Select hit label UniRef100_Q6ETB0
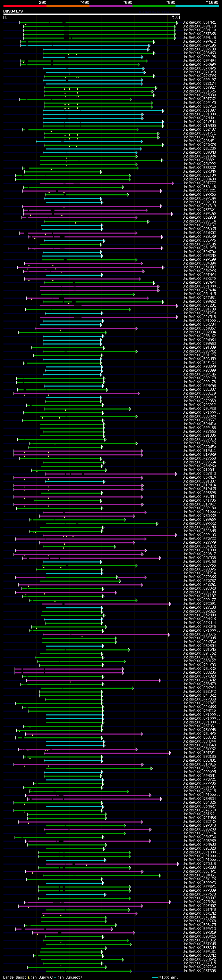Image resolution: width=222 pixels, height=980 pixels. pos(199,175)
